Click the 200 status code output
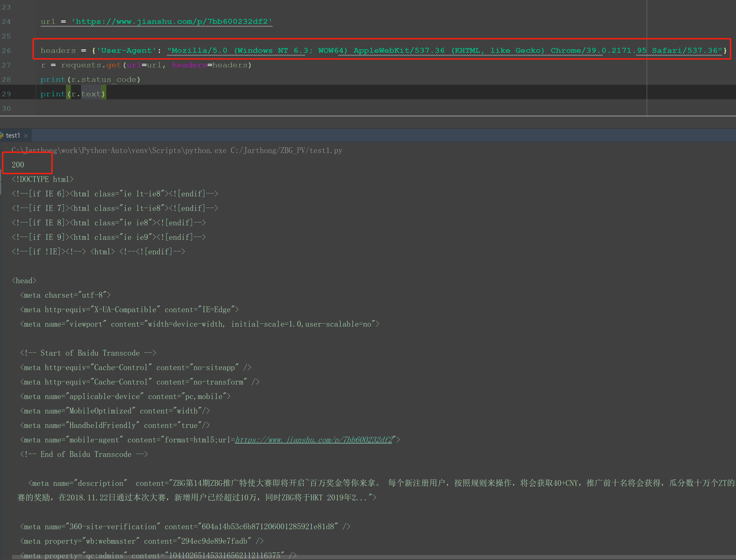Image resolution: width=736 pixels, height=560 pixels. point(18,165)
